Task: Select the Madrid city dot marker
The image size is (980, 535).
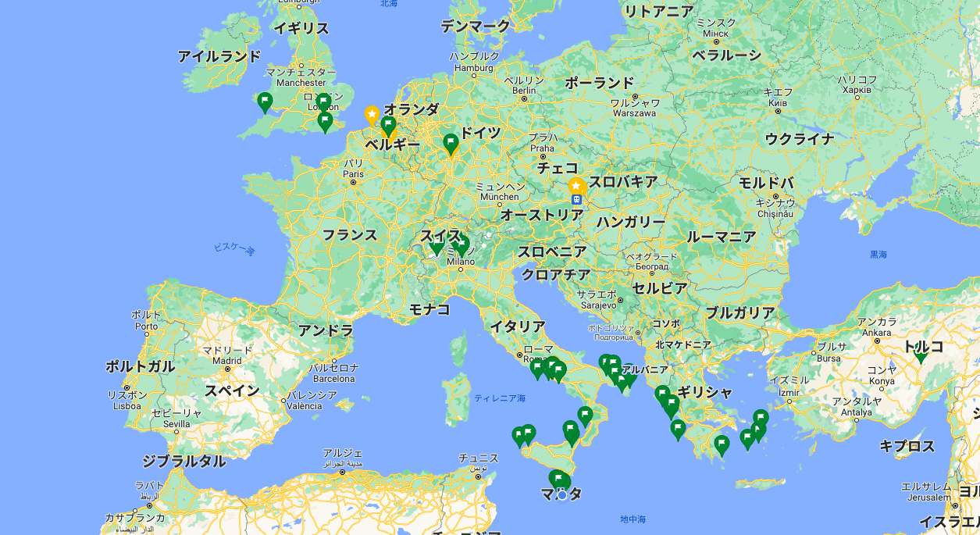Action: (x=226, y=369)
